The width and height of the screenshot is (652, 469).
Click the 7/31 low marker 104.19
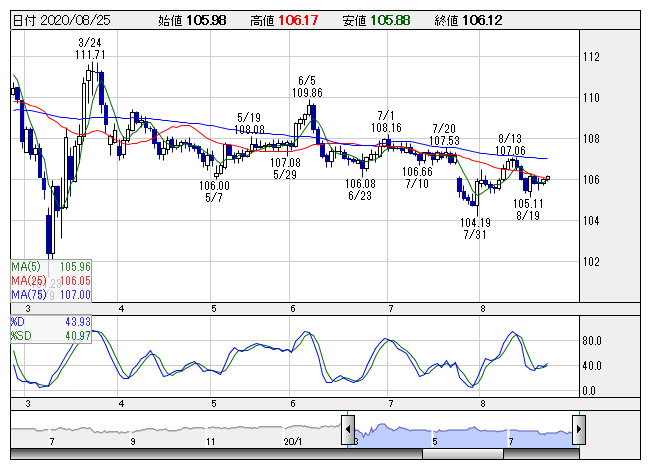(475, 222)
